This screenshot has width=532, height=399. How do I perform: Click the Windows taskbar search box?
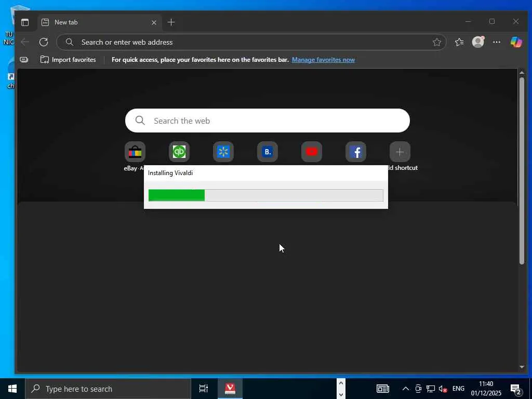coord(108,389)
